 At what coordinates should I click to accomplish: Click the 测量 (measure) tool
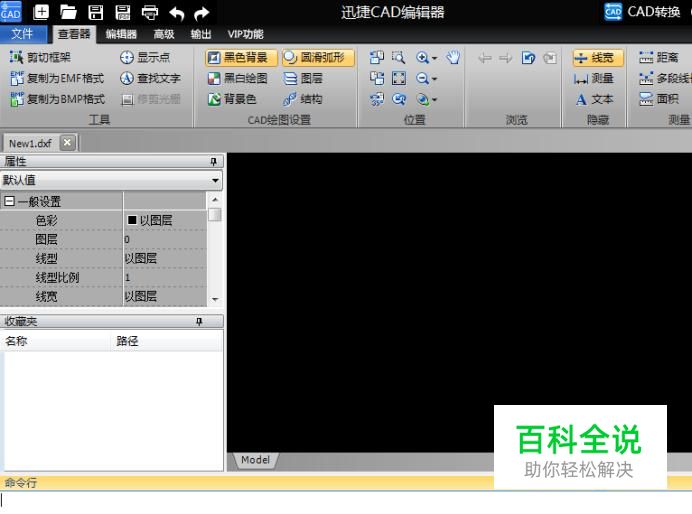click(593, 78)
